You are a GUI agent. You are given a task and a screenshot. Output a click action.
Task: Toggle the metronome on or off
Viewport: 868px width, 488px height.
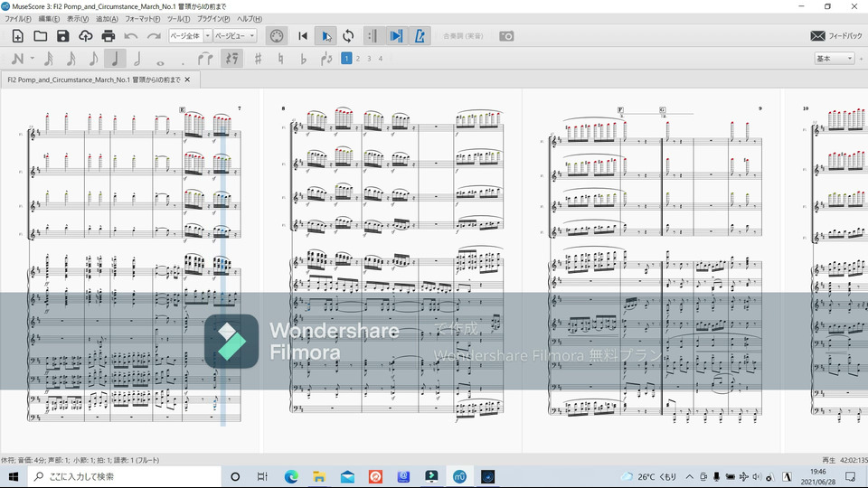420,36
